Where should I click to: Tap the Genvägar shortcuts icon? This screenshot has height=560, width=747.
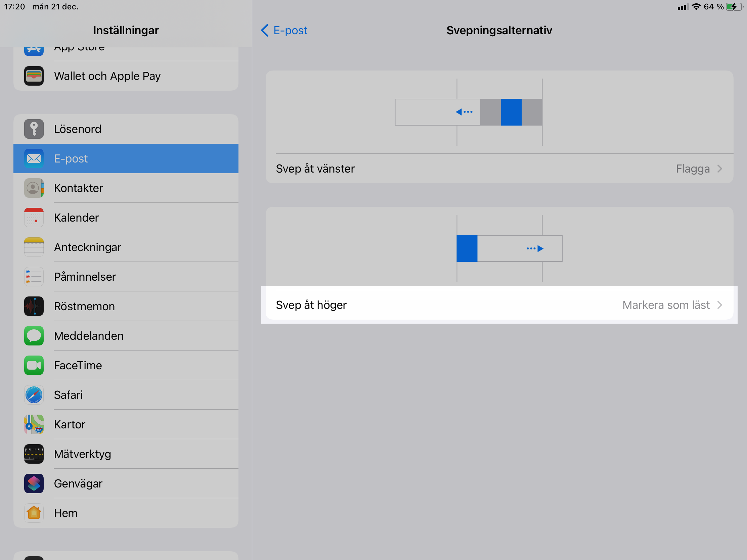[34, 483]
